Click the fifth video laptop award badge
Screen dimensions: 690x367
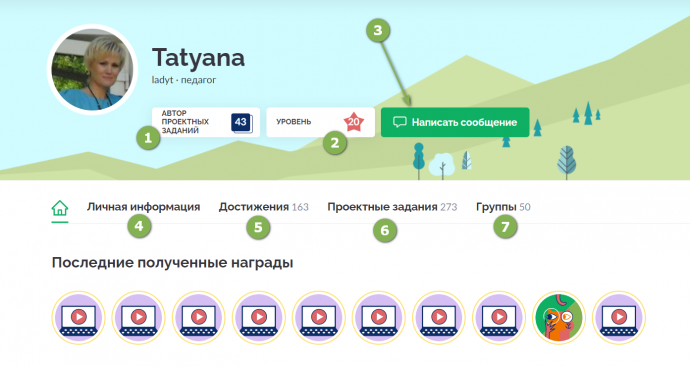pyautogui.click(x=319, y=317)
